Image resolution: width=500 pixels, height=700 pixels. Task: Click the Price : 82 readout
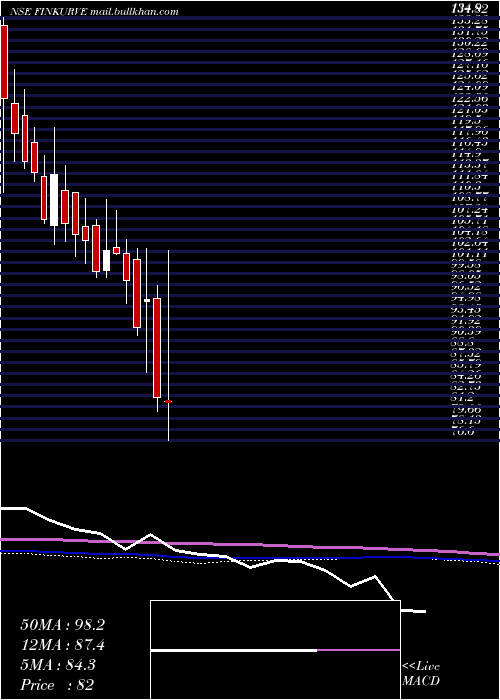(x=58, y=685)
